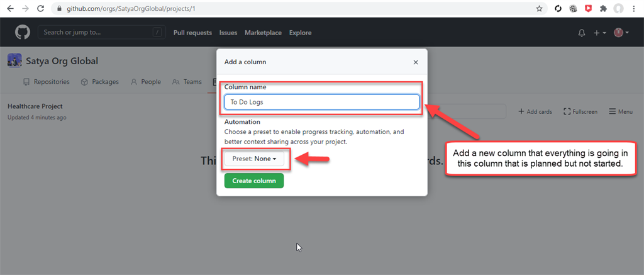Reload the page with refresh icon
Screen dimensions: 644x275
tap(40, 8)
